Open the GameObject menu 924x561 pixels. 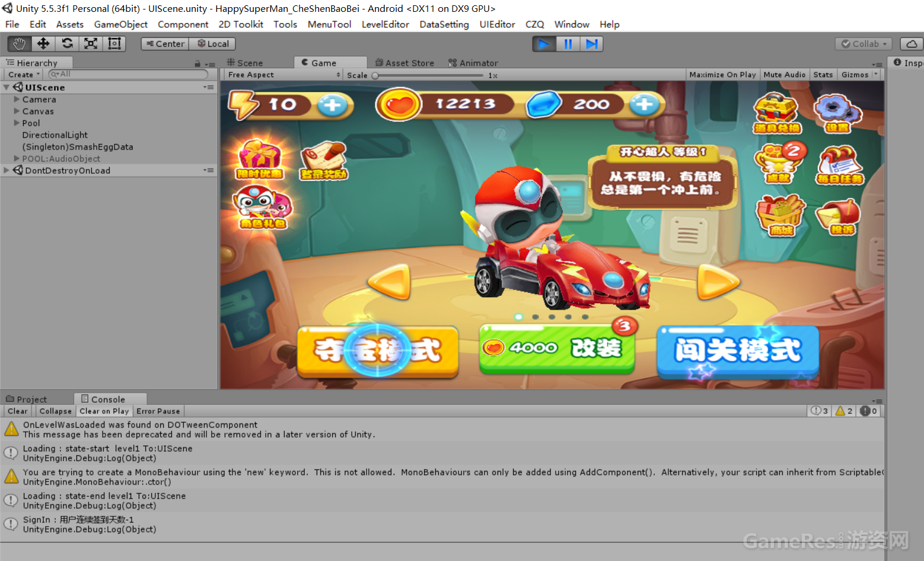click(121, 24)
